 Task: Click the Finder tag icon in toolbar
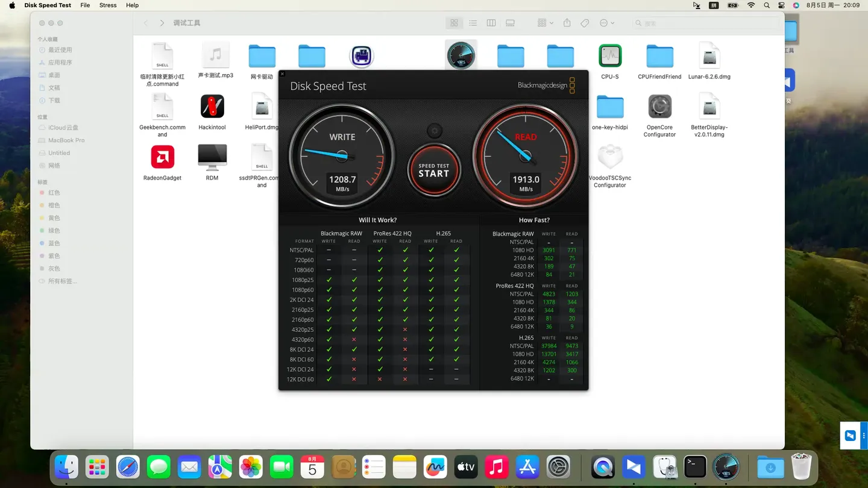[x=585, y=23]
